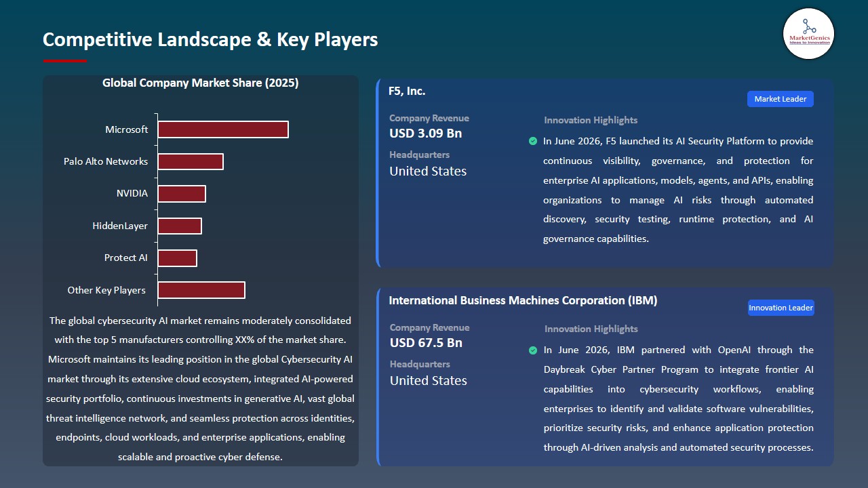Click United States headquarters under F5
The width and height of the screenshot is (868, 488).
[428, 171]
